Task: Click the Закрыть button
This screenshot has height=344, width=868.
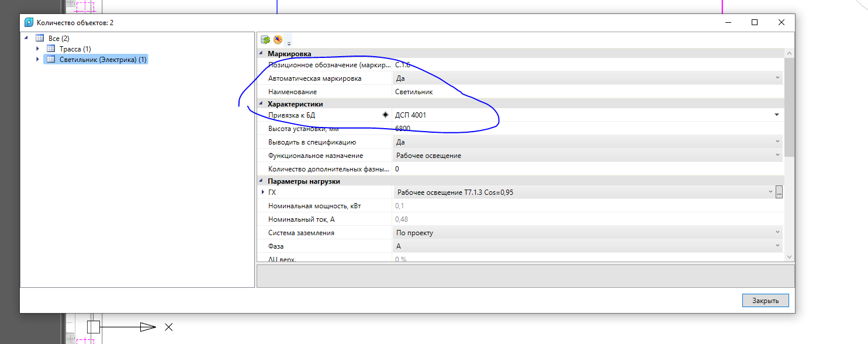Action: 766,300
